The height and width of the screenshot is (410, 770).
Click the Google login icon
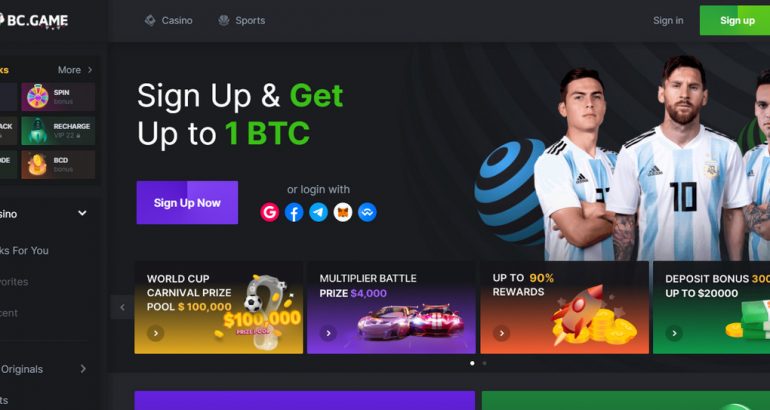click(270, 212)
